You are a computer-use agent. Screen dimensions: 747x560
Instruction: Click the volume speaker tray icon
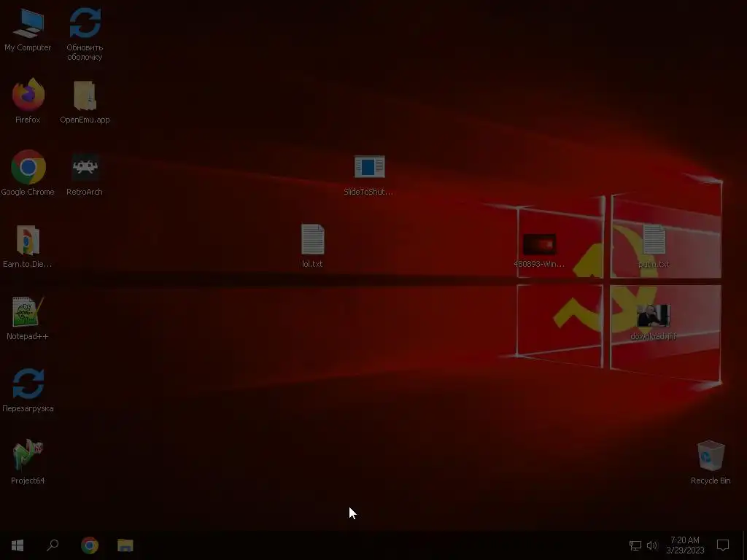point(651,545)
